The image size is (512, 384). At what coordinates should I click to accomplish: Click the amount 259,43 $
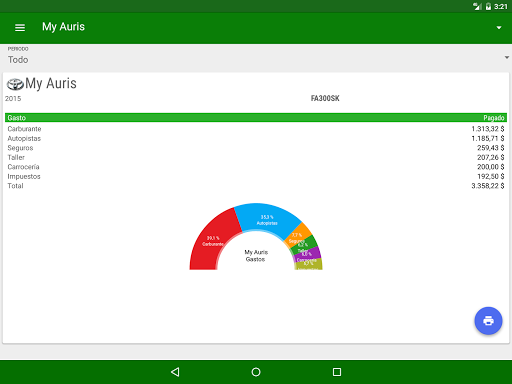(x=490, y=148)
